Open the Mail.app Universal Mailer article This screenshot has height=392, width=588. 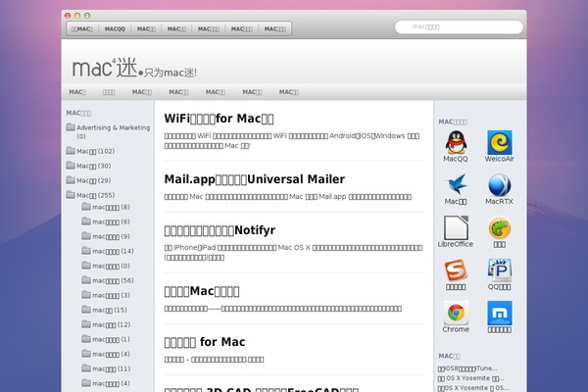click(x=254, y=179)
